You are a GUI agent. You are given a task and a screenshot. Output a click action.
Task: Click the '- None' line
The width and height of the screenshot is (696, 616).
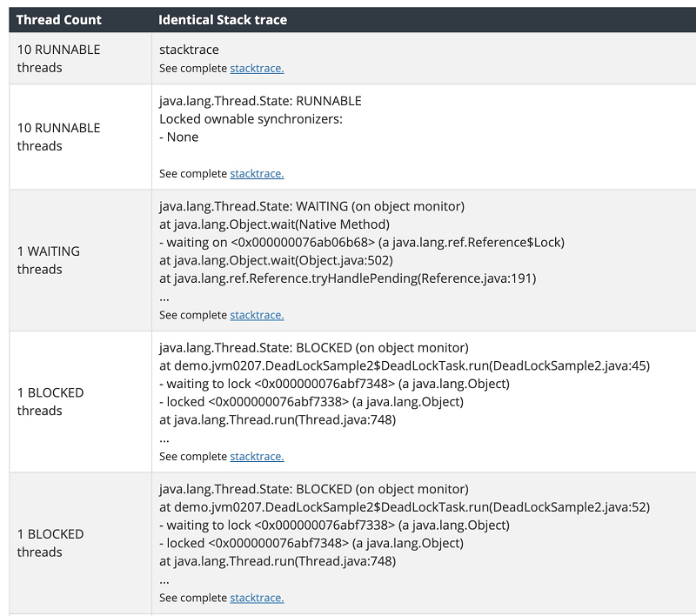pos(179,137)
